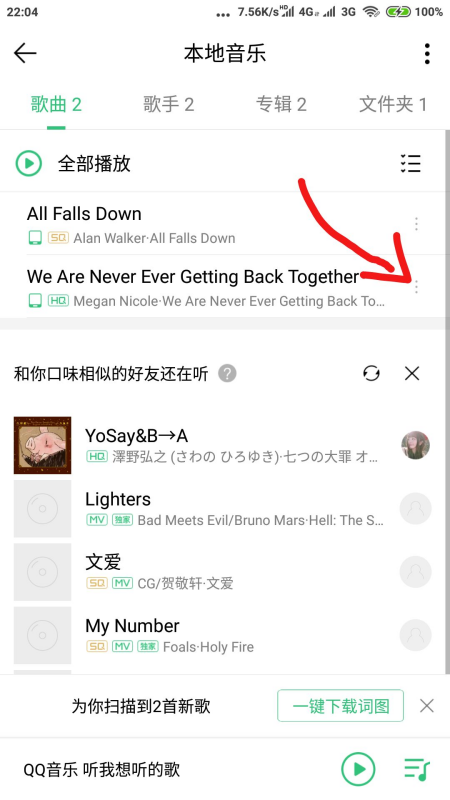Image resolution: width=450 pixels, height=800 pixels.
Task: Open options for All Falls Down
Action: pyautogui.click(x=416, y=224)
